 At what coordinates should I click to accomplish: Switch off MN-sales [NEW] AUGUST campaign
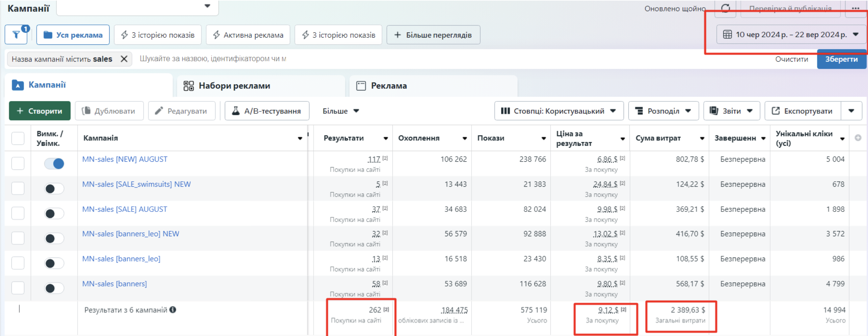(x=54, y=164)
